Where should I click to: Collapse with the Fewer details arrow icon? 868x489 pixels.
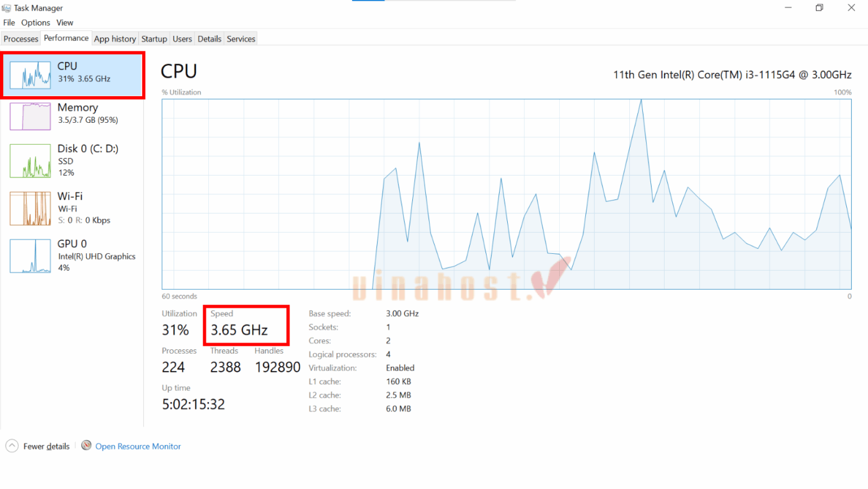click(x=12, y=446)
